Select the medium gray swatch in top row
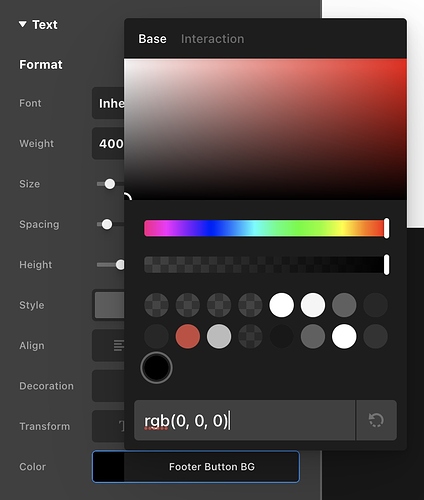 344,305
